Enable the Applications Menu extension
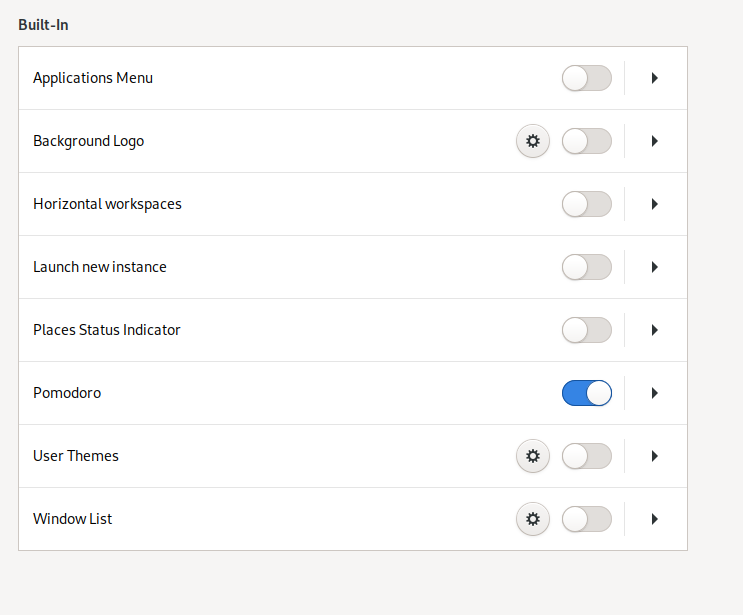The width and height of the screenshot is (743, 615). pos(587,78)
